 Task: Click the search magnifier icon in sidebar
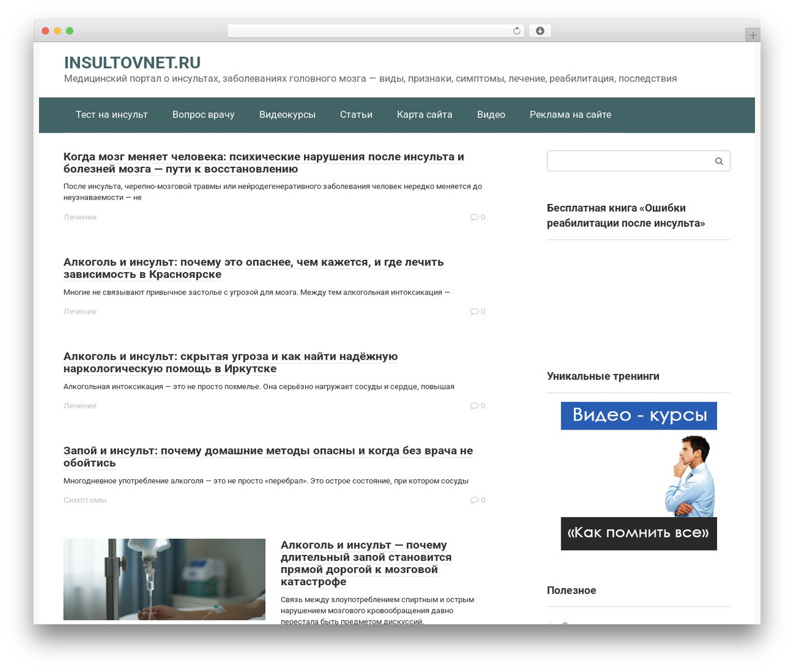(719, 161)
